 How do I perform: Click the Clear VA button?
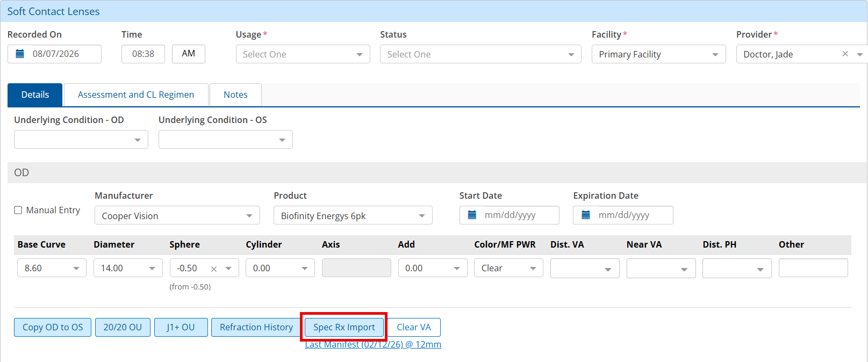point(414,327)
